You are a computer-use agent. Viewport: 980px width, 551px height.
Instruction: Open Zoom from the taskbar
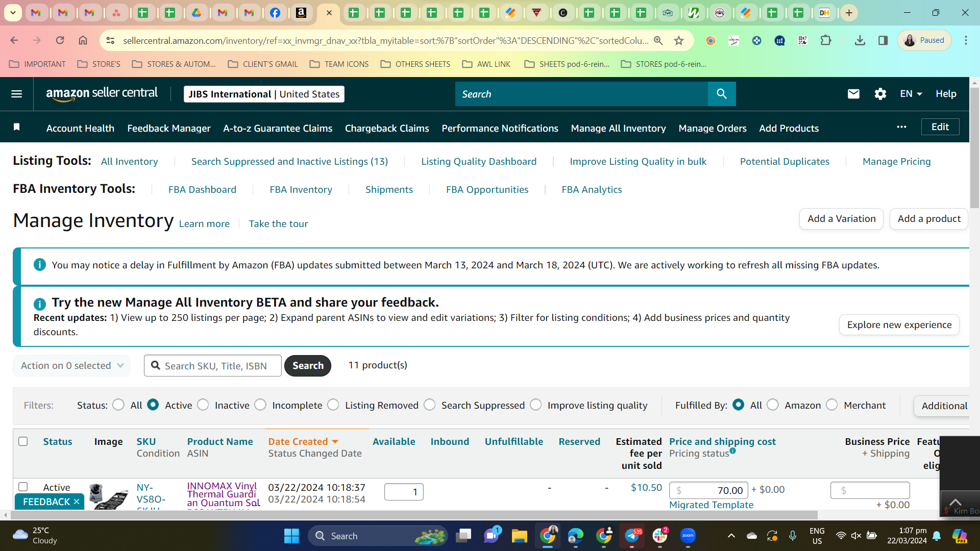tap(688, 536)
